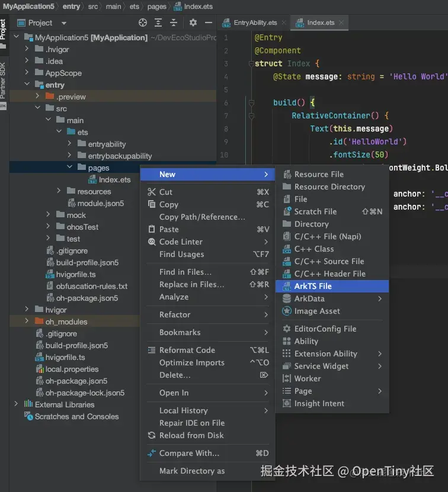
Task: Create new Scratch File
Action: click(x=332, y=212)
